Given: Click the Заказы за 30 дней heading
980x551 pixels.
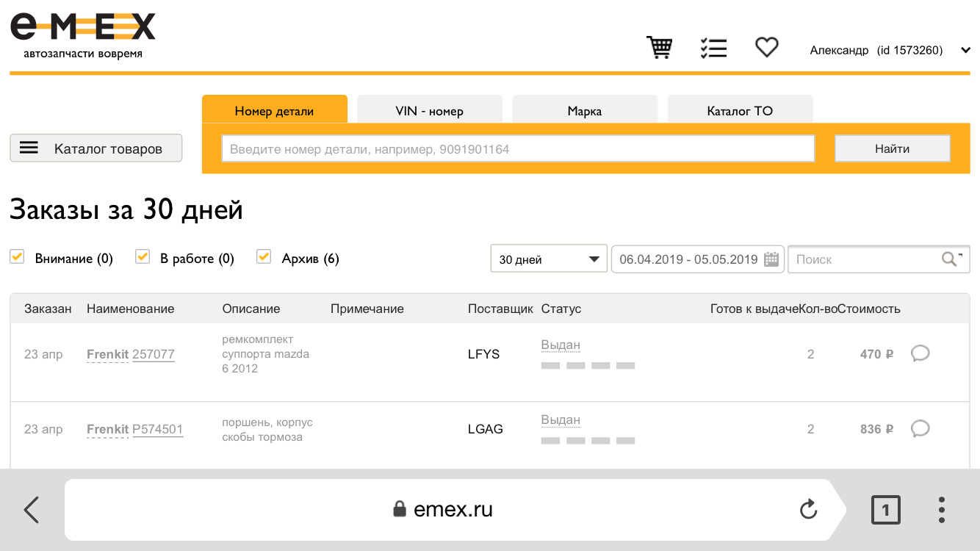Looking at the screenshot, I should tap(126, 210).
